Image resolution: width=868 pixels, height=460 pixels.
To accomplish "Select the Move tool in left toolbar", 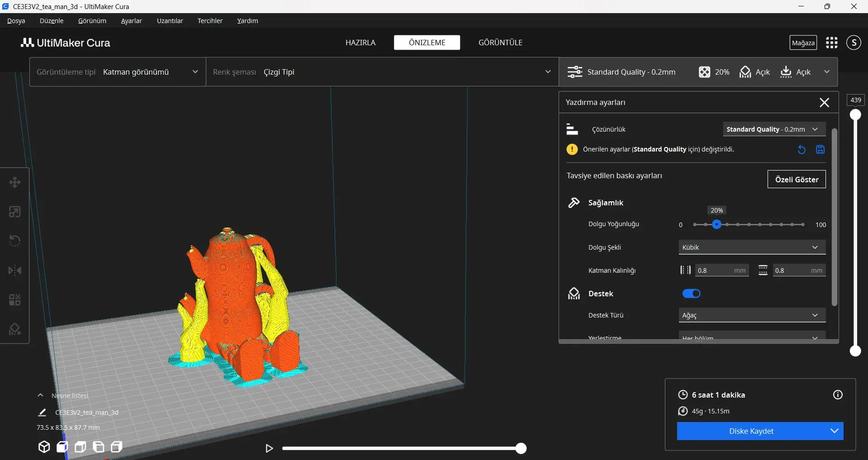I will (15, 182).
